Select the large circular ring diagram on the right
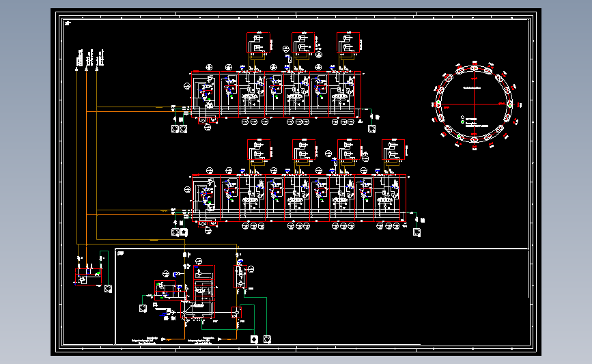Viewport: 592px width, 364px height. (474, 105)
